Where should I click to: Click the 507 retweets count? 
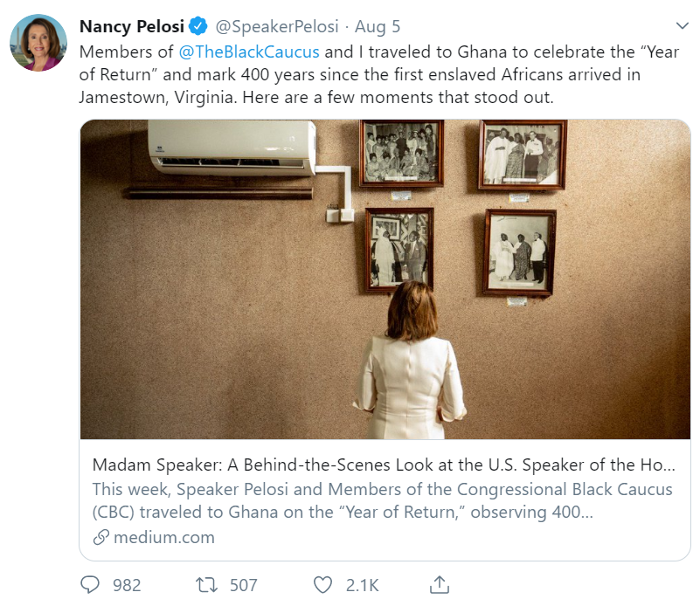coord(244,584)
